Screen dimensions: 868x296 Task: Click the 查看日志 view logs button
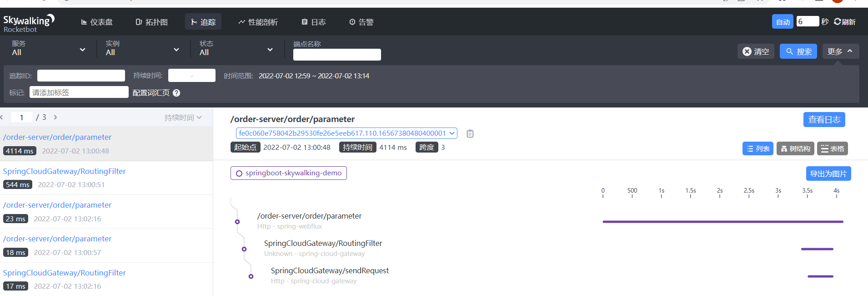click(824, 119)
